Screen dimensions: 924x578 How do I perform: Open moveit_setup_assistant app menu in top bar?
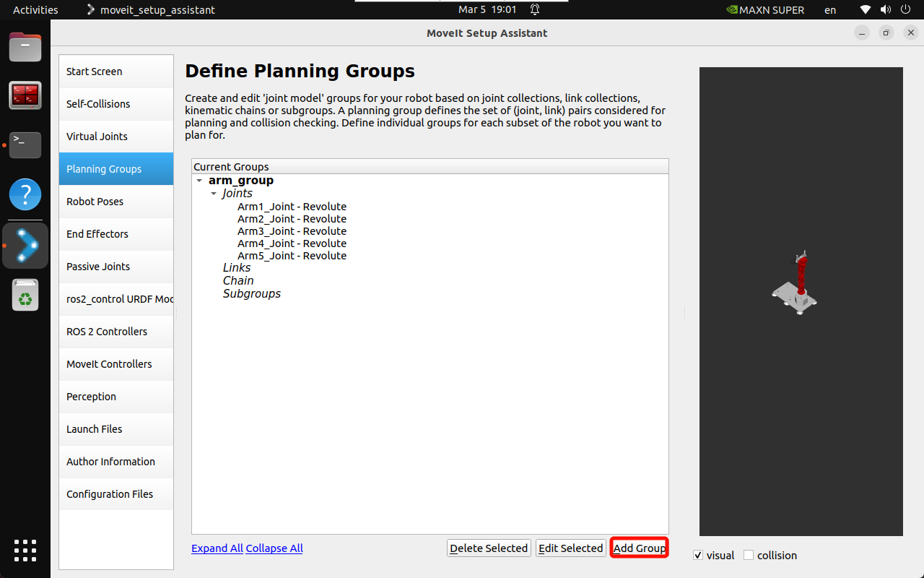[x=150, y=10]
